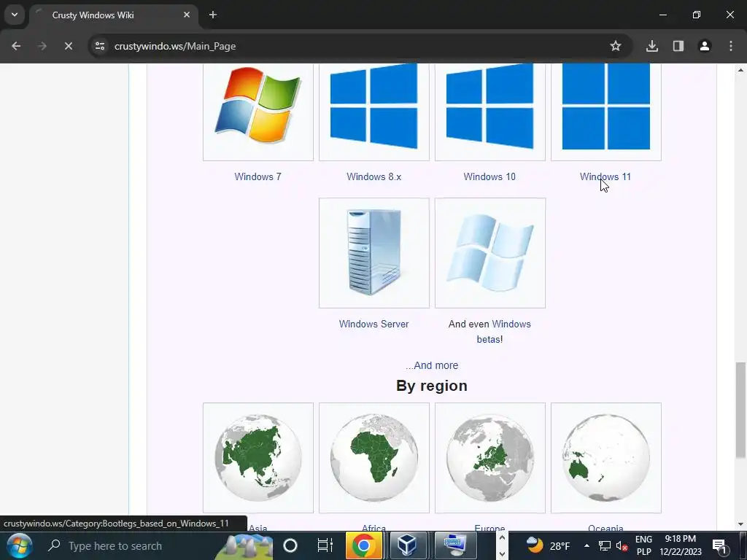Open the Chrome three-dot menu
747x560 pixels.
point(731,46)
